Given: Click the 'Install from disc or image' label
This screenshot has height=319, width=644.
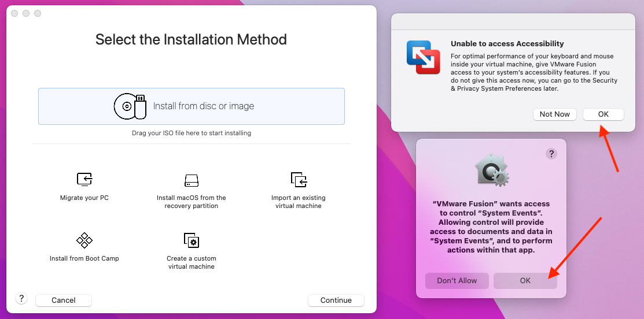Looking at the screenshot, I should 204,106.
